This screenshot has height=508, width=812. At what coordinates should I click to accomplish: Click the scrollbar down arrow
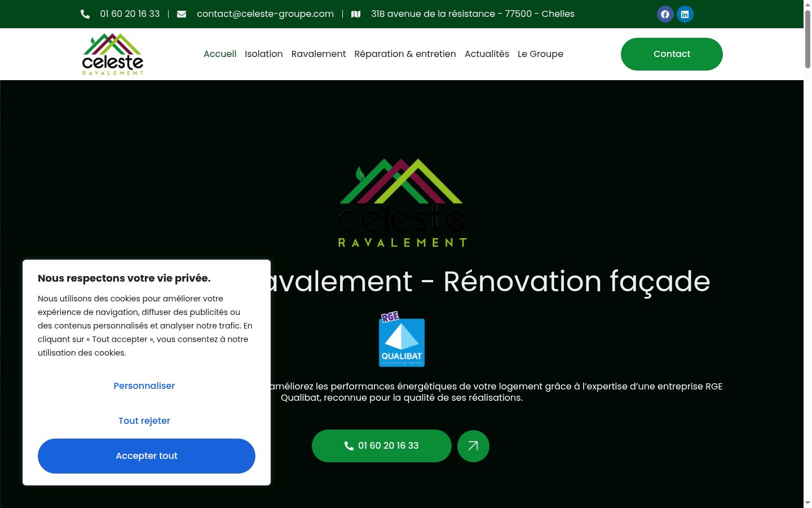tap(807, 503)
